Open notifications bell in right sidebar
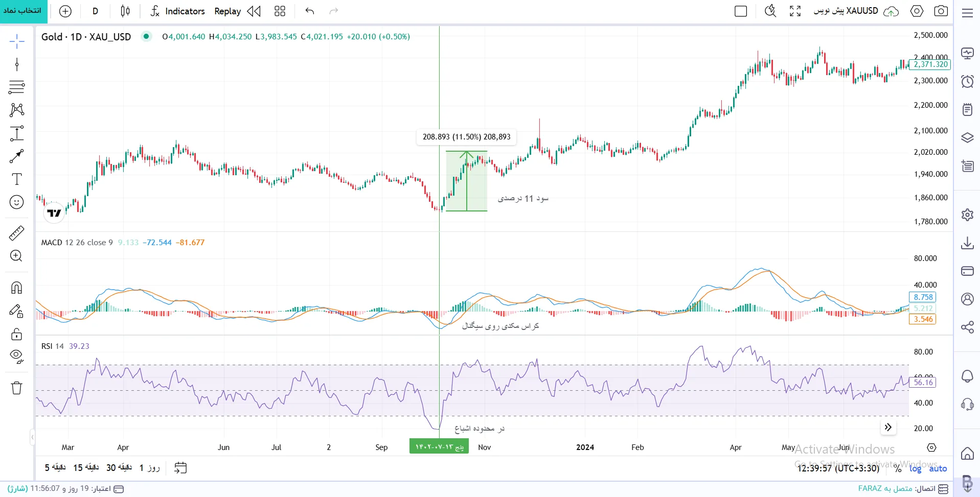The width and height of the screenshot is (980, 497). click(967, 376)
